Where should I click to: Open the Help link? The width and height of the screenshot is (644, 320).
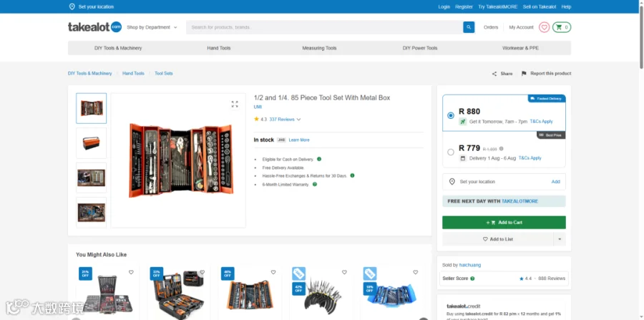coord(567,6)
